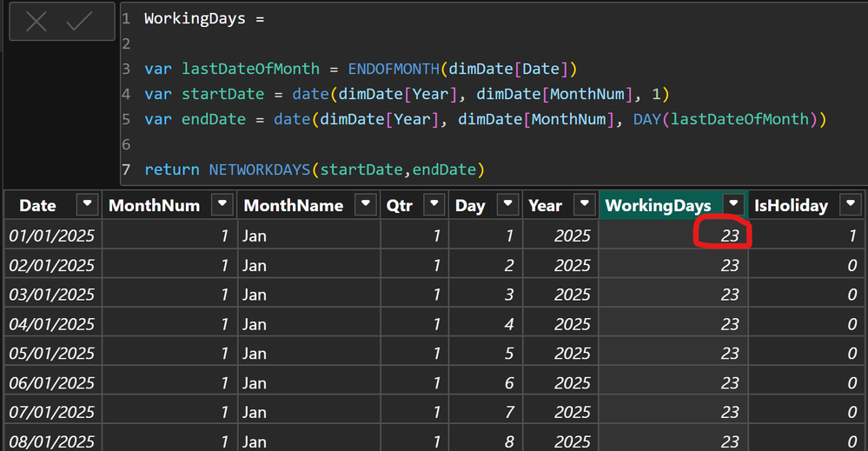Select MonthNum value in 02/01/2025 row
This screenshot has height=451, width=868.
click(169, 265)
